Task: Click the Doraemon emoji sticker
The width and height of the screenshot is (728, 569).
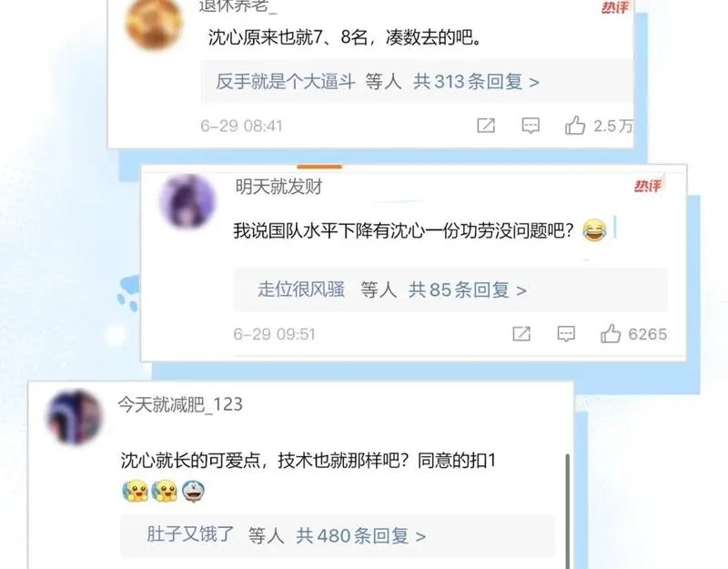Action: pyautogui.click(x=193, y=492)
